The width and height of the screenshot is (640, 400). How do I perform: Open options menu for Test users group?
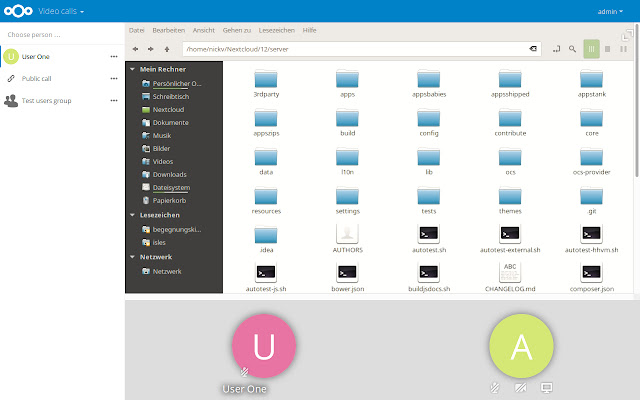pos(113,100)
